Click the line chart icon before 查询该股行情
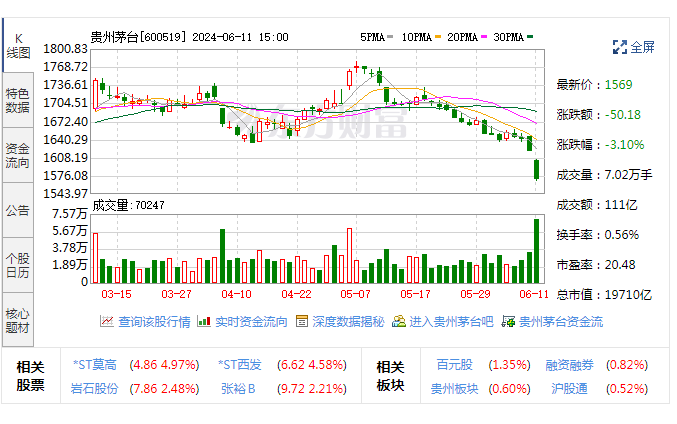Screen dimensions: 677x424 pos(107,321)
